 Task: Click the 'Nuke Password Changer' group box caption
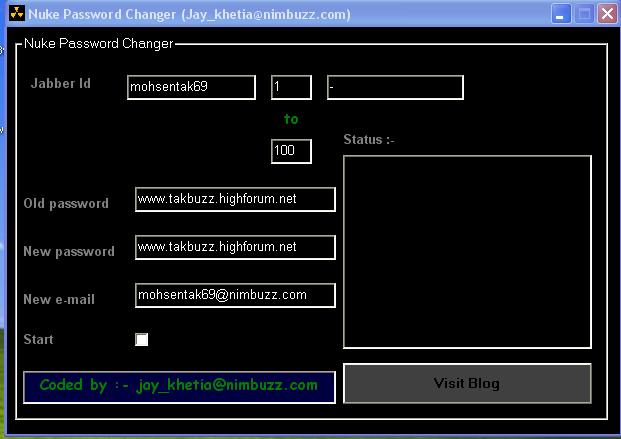[99, 43]
